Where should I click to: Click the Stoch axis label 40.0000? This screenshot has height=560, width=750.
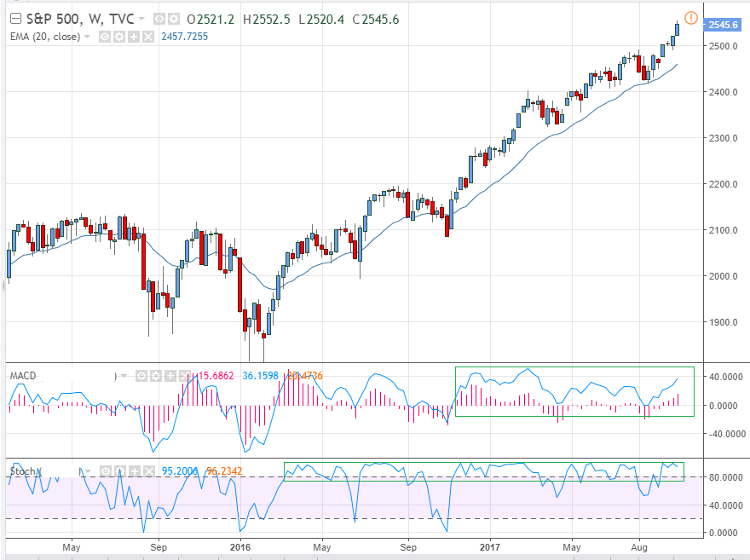click(x=726, y=505)
